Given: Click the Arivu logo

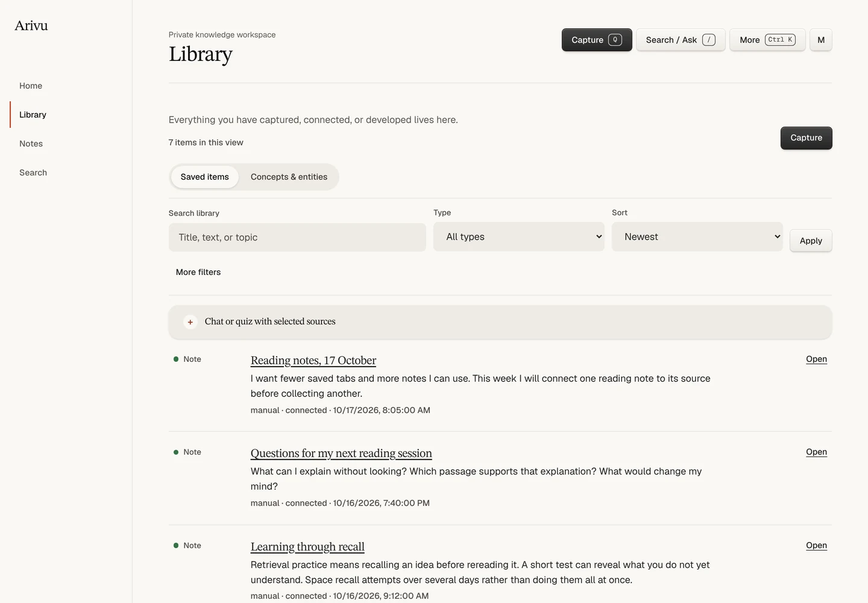Looking at the screenshot, I should pyautogui.click(x=31, y=25).
